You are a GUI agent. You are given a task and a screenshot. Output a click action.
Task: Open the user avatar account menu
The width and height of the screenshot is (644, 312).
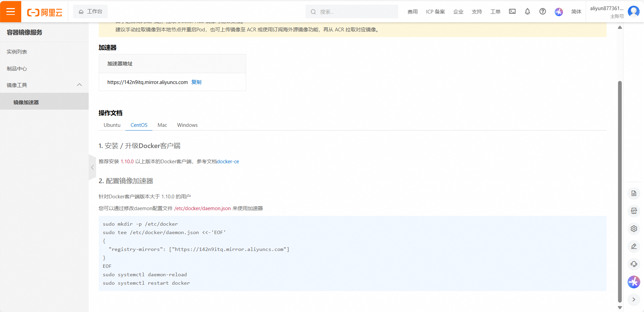pos(634,11)
